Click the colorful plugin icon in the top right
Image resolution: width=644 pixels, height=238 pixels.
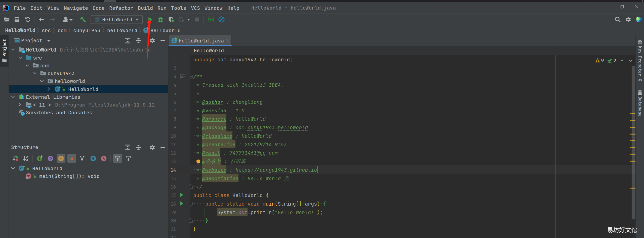click(x=639, y=19)
